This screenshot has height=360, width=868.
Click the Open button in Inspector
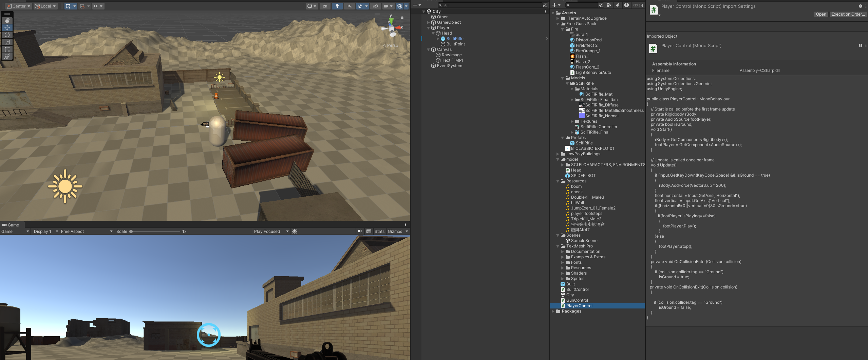click(x=821, y=14)
